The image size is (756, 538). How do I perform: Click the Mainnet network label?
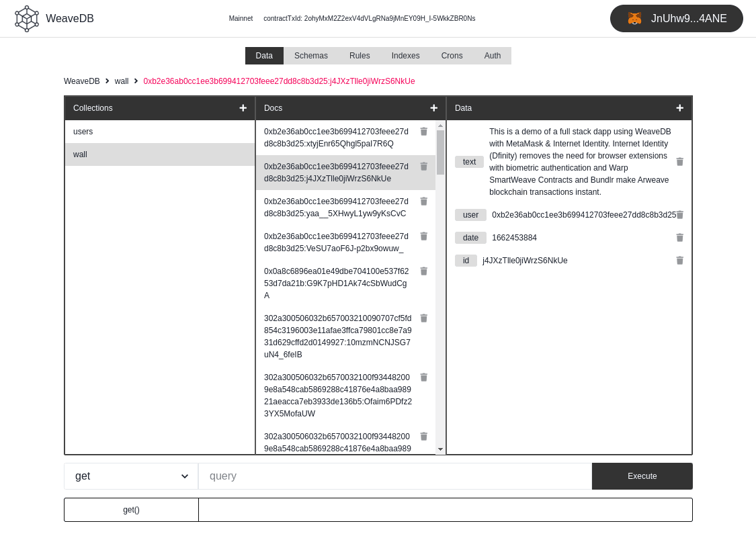pos(241,18)
